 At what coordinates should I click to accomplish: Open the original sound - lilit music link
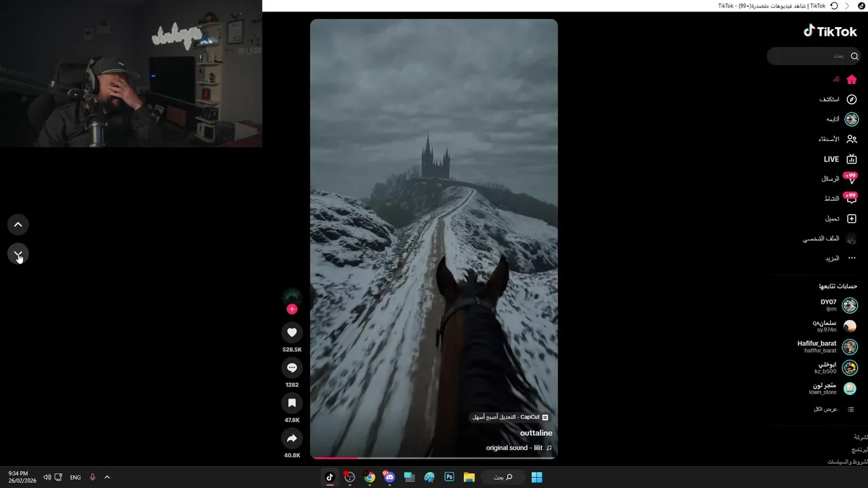519,448
